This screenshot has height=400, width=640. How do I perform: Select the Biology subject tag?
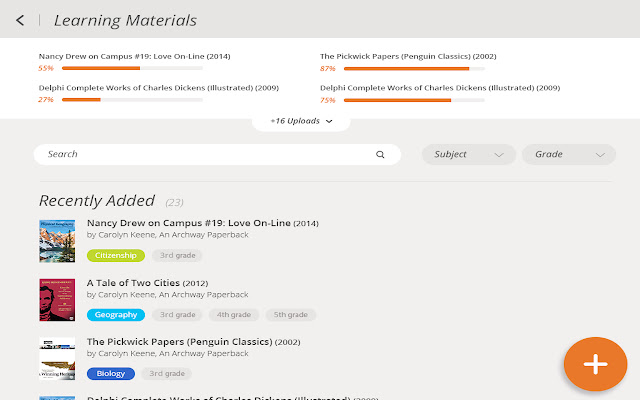(x=111, y=374)
